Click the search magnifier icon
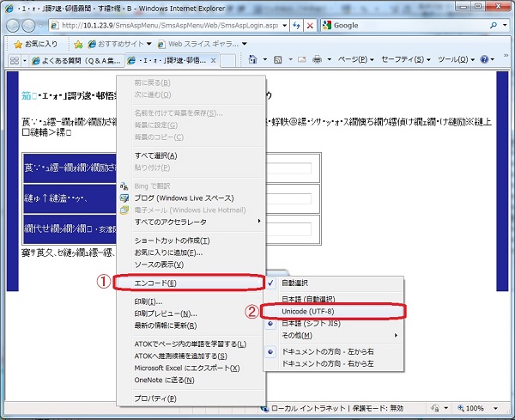 494,25
